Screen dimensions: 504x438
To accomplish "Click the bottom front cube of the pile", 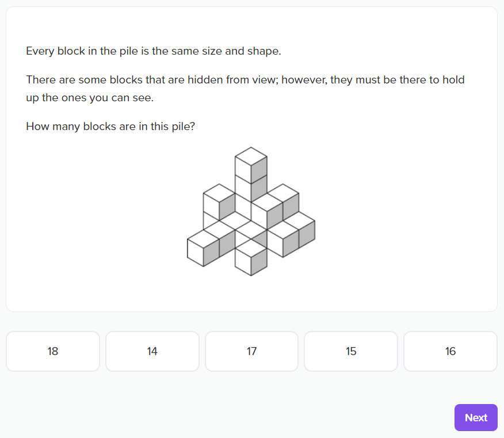I will tap(251, 258).
